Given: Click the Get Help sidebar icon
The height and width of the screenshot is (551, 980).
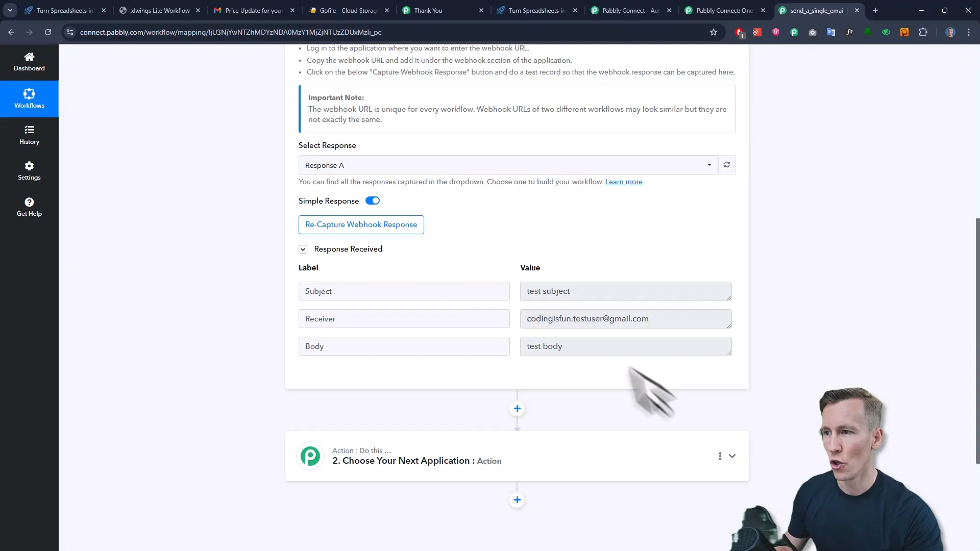Looking at the screenshot, I should pos(29,206).
